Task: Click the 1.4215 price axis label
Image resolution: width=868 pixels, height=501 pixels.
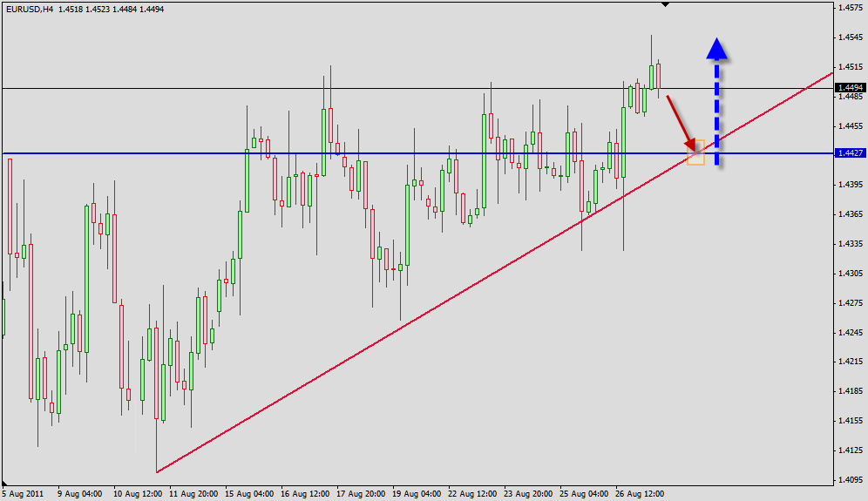Action: tap(851, 362)
